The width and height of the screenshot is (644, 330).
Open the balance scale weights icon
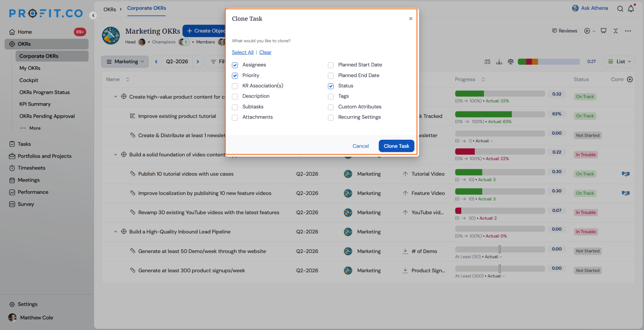point(511,62)
